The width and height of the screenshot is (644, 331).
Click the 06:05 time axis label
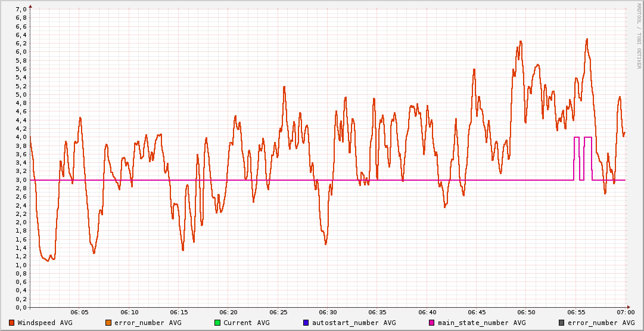[x=80, y=313]
